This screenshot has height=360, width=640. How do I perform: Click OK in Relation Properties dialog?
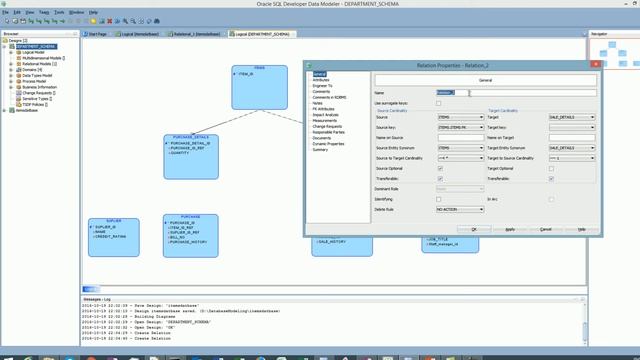[474, 229]
